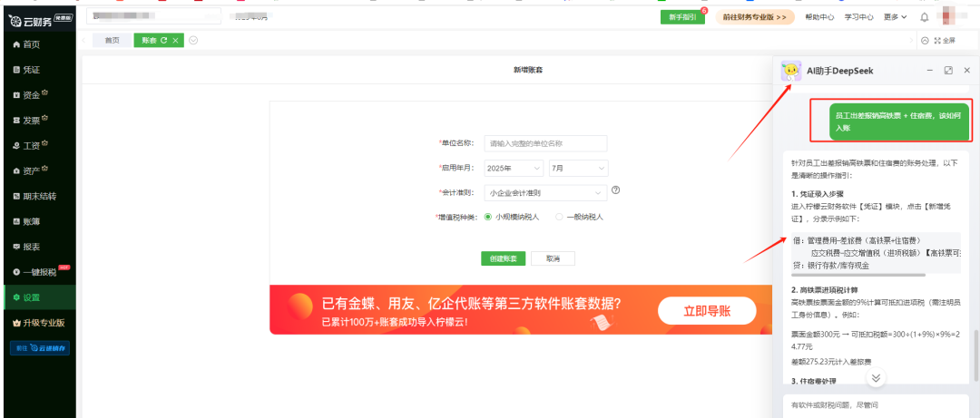Image resolution: width=980 pixels, height=418 pixels.
Task: Open 帮助中心
Action: coord(819,17)
